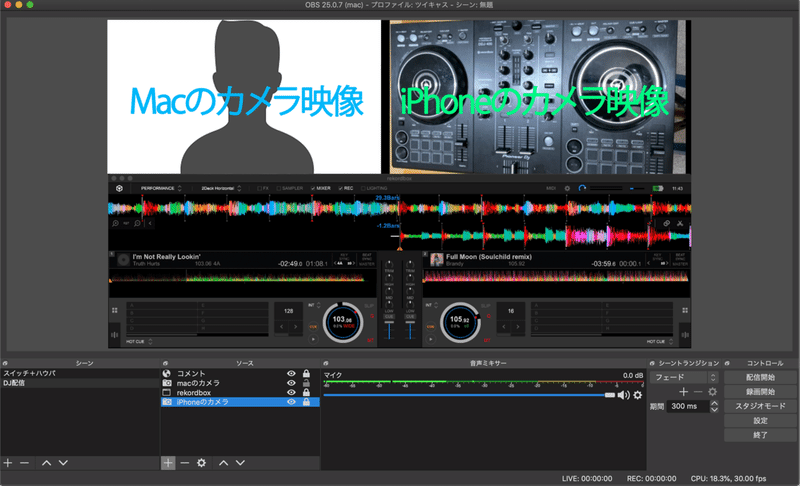Hide the iPhoneのカメラ source with eye icon
Viewport: 800px width, 486px height.
point(291,402)
